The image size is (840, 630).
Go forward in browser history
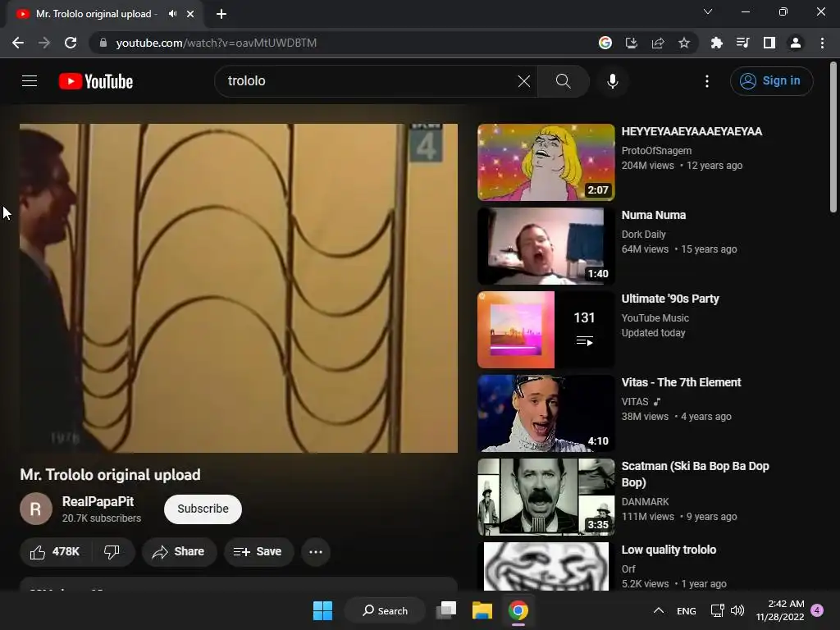click(x=44, y=43)
